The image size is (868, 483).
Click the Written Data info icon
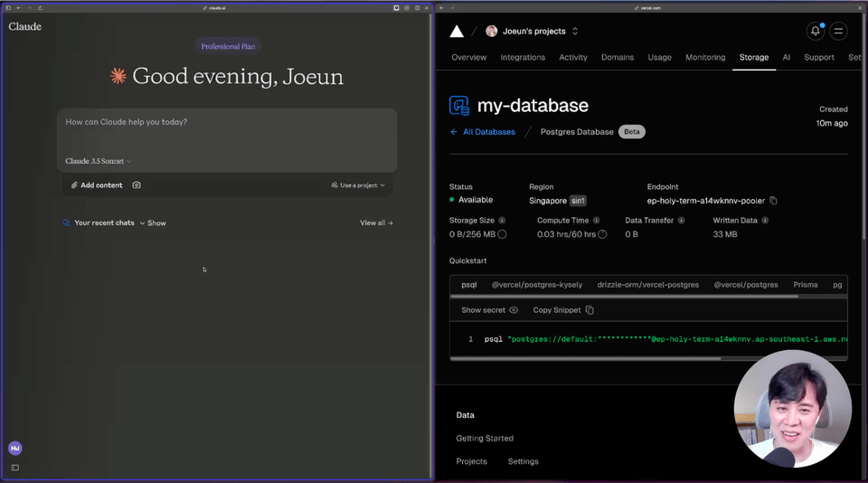pyautogui.click(x=765, y=221)
